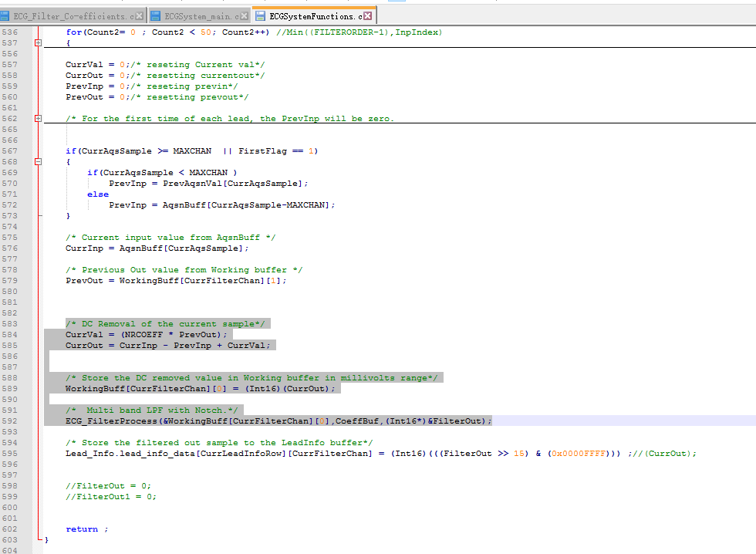This screenshot has height=554, width=756.
Task: Click the '//Min((FILTERORDER-1),InpIndex)' comment
Action: [359, 32]
